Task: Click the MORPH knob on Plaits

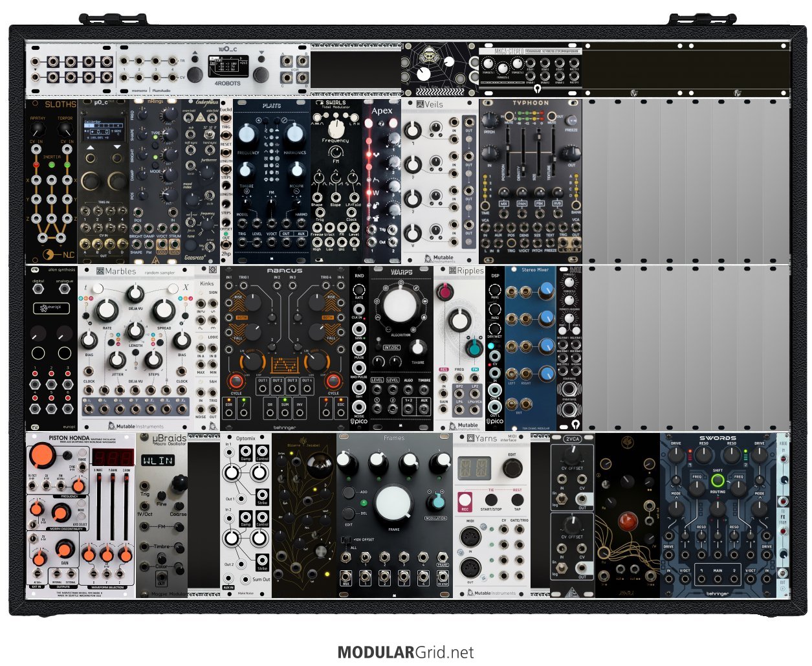Action: tap(296, 170)
